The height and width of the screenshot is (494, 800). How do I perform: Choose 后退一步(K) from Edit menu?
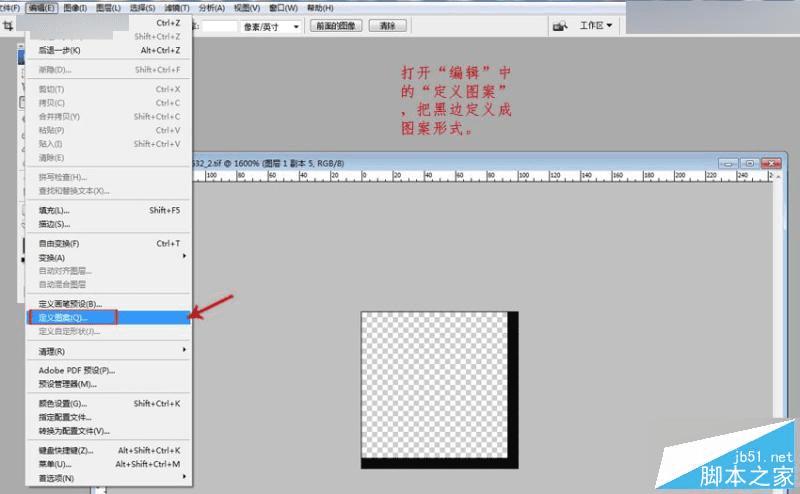pos(109,50)
